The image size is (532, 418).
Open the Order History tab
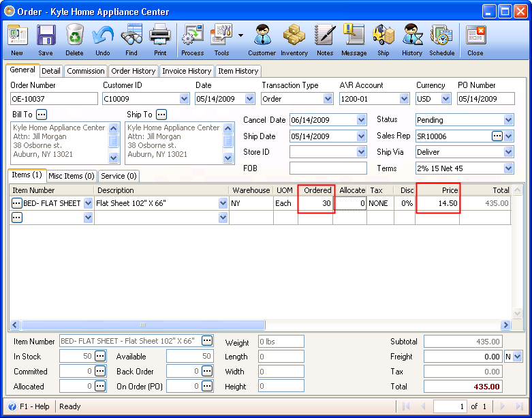[134, 71]
